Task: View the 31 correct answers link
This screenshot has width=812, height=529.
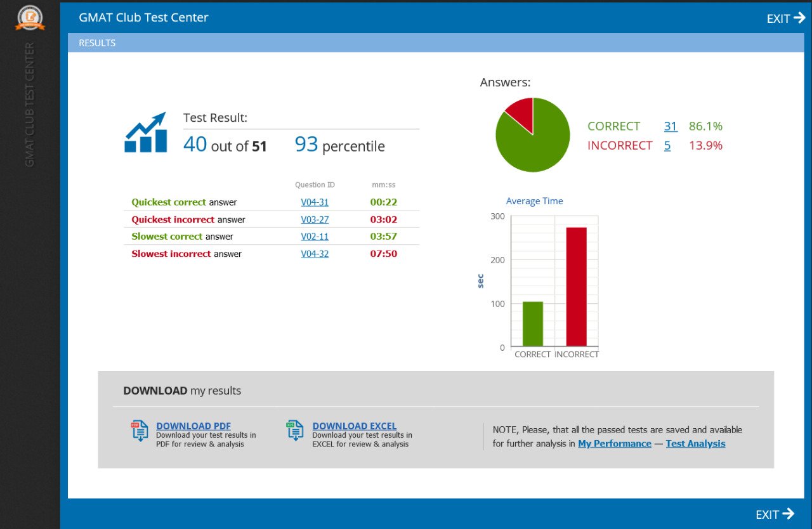Action: pyautogui.click(x=671, y=126)
